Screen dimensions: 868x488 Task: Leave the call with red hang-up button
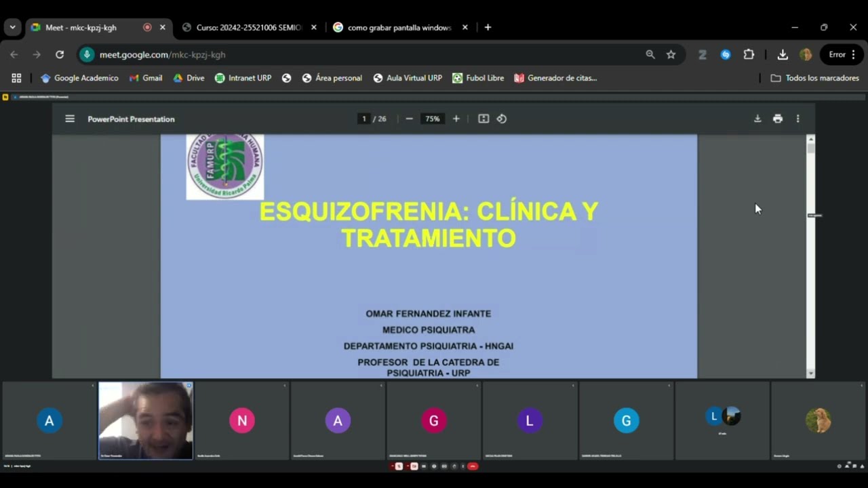473,466
